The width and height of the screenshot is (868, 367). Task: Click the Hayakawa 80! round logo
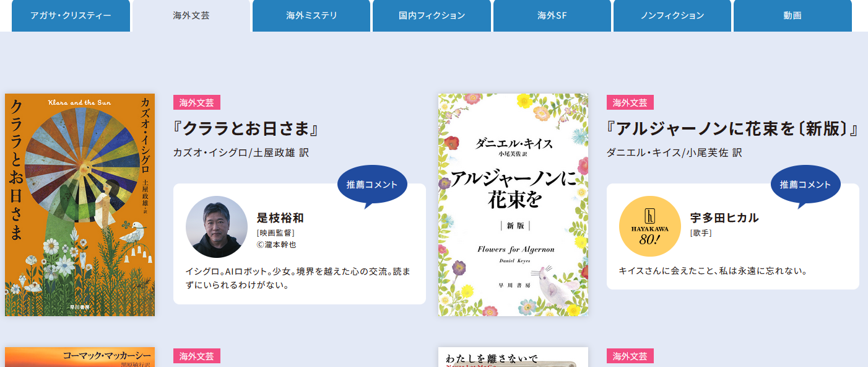tap(650, 227)
